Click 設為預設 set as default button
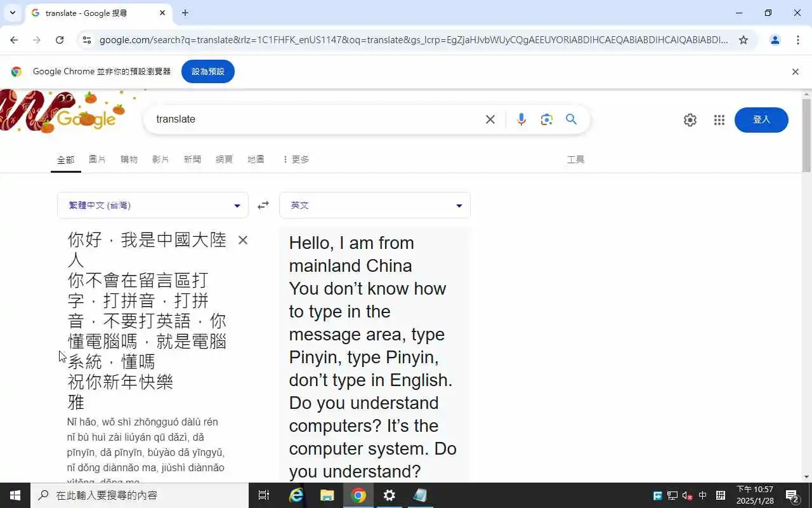The height and width of the screenshot is (508, 812). (x=208, y=72)
